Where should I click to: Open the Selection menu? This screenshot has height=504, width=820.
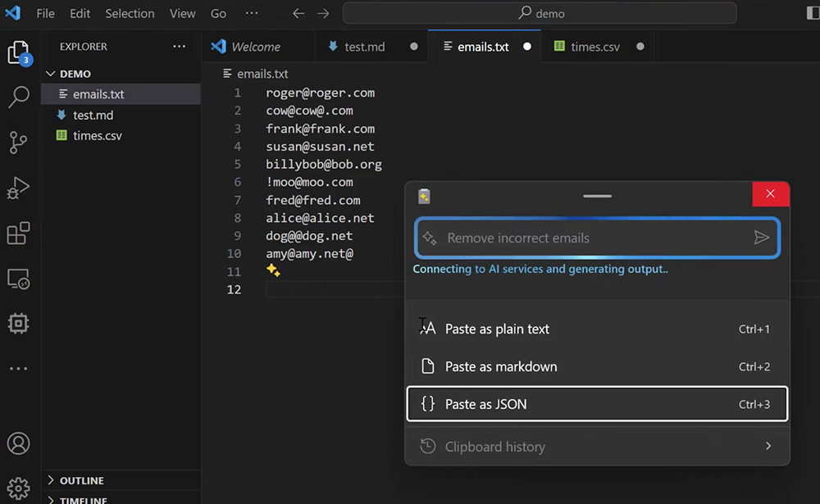(x=130, y=14)
